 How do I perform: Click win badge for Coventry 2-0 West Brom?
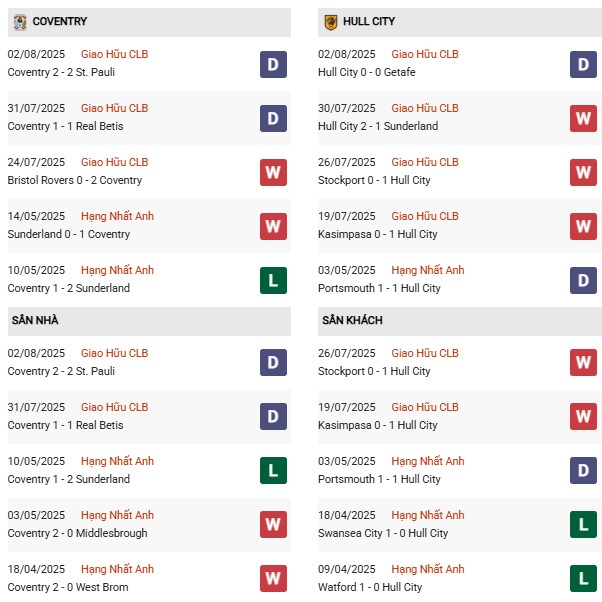pos(273,579)
